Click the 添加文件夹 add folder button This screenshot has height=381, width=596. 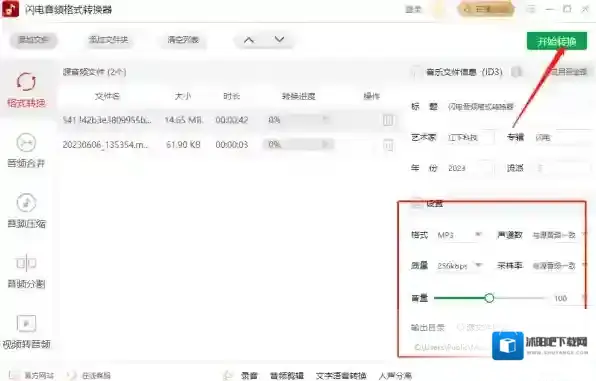[108, 40]
